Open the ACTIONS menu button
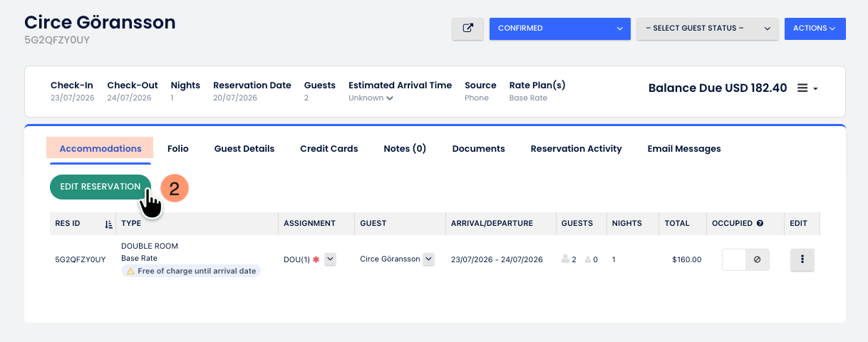Screen dimensions: 868x342 815,28
